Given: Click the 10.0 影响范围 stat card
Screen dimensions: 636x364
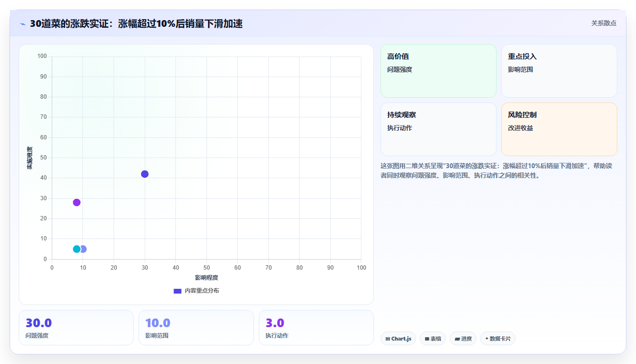Looking at the screenshot, I should [196, 328].
